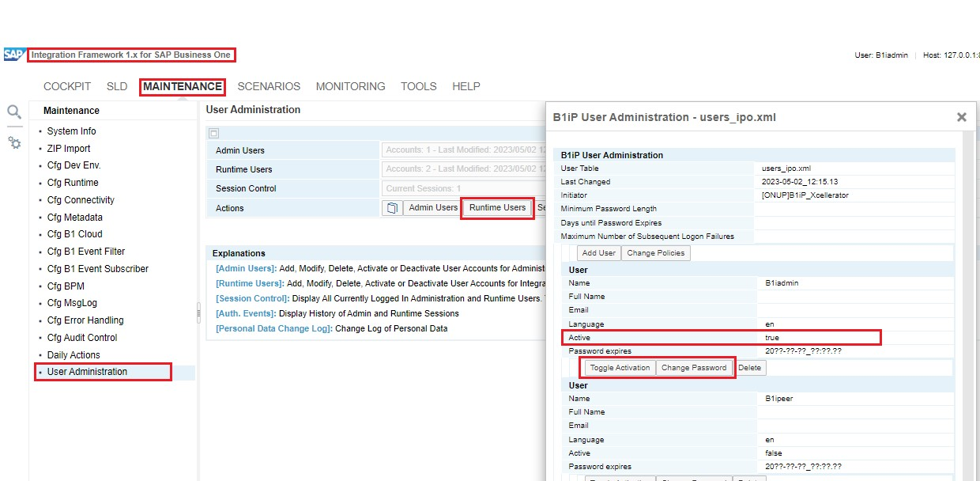This screenshot has height=481, width=980.
Task: Click the splitter handle beside Maintenance panel
Action: point(198,314)
